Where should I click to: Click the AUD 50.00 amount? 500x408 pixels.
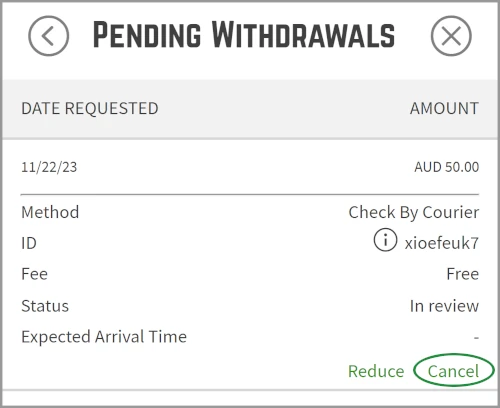point(447,167)
